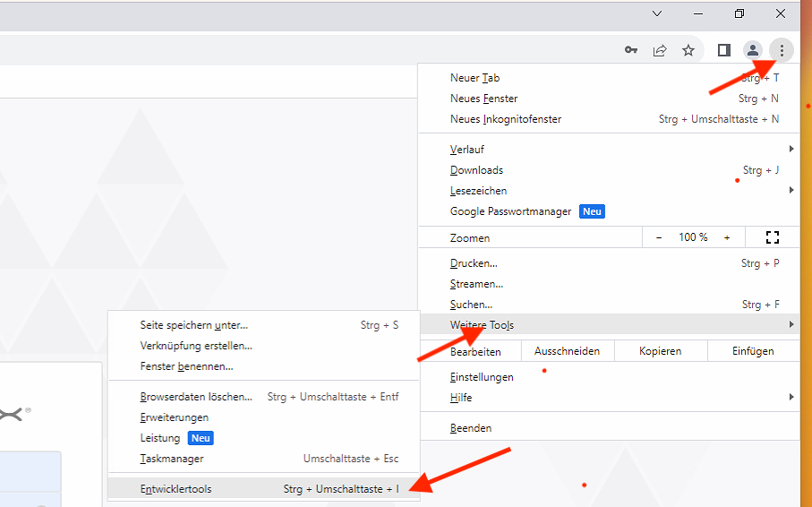
Task: Bookmark page with the star icon
Action: (688, 50)
